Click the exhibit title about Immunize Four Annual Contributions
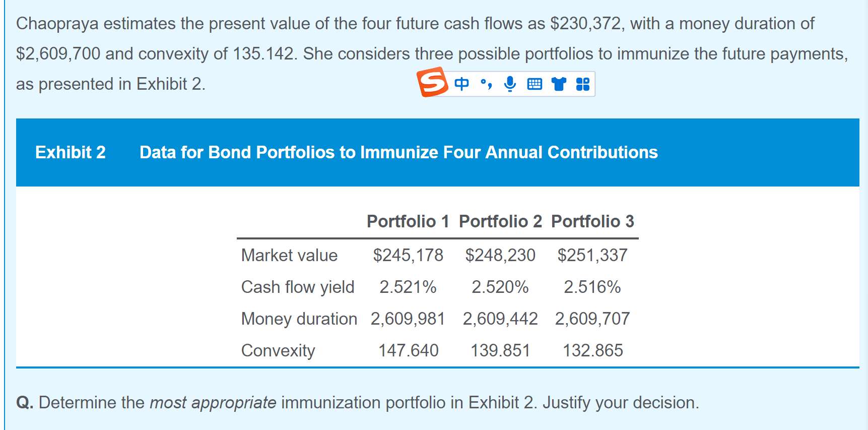 click(398, 152)
